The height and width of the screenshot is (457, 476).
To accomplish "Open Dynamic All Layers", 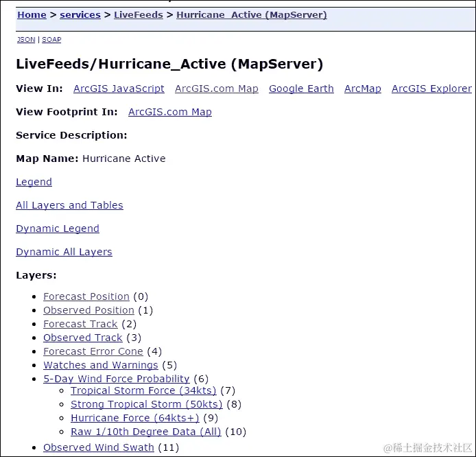I will [x=64, y=252].
